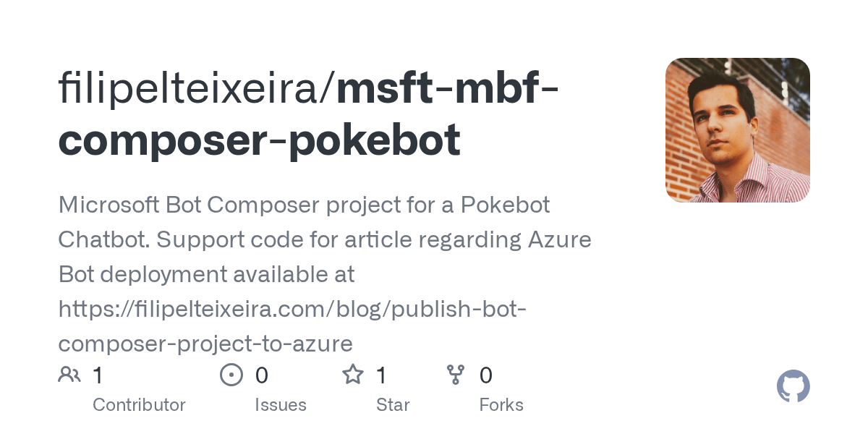Click the forks branch icon
Viewport: 868px width, 434px height.
[x=456, y=375]
